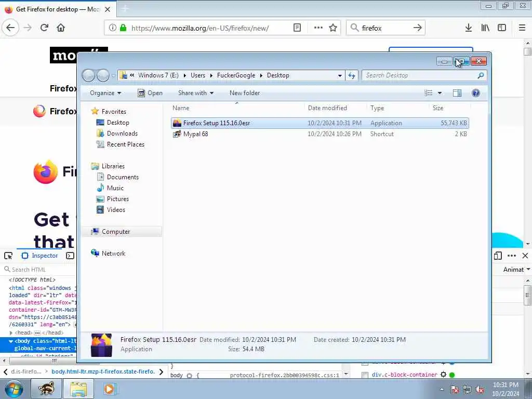Viewport: 532px width, 399px height.
Task: Select Network in the navigation pane
Action: coord(108,254)
